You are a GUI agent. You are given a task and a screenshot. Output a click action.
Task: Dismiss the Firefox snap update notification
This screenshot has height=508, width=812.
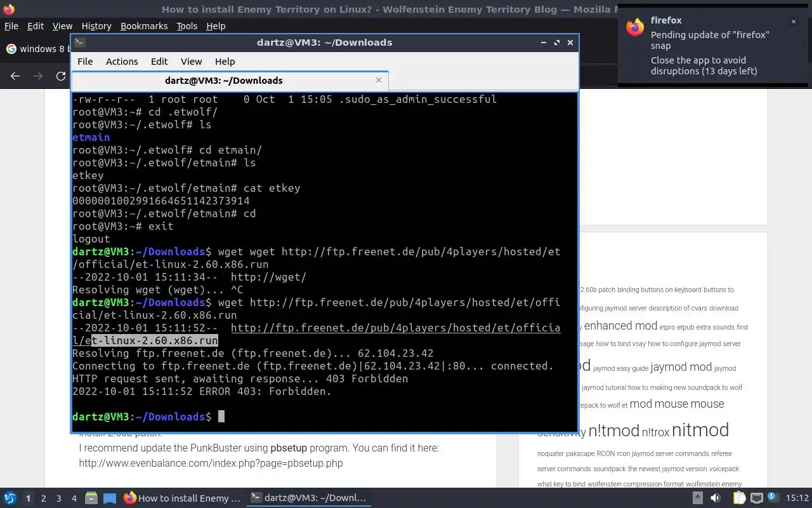[x=793, y=22]
